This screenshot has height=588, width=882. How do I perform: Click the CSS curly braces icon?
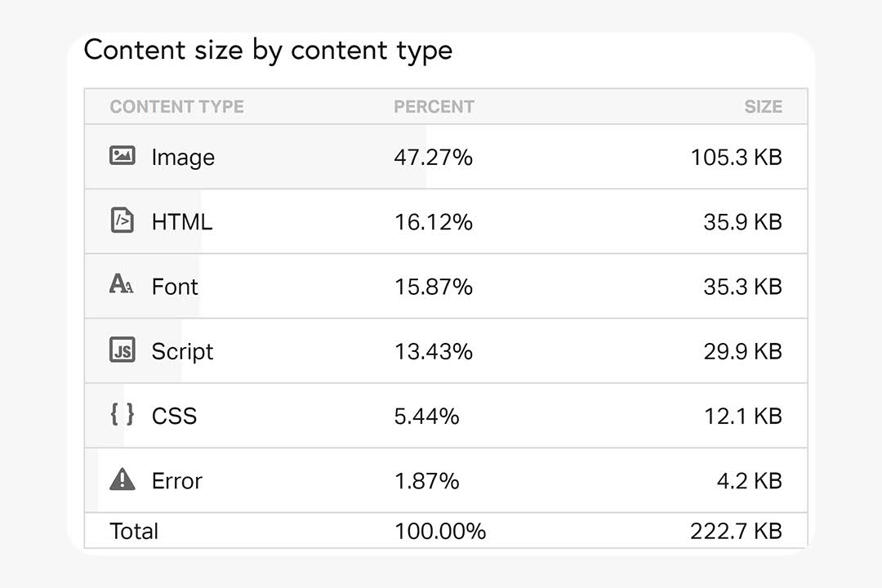pyautogui.click(x=122, y=414)
